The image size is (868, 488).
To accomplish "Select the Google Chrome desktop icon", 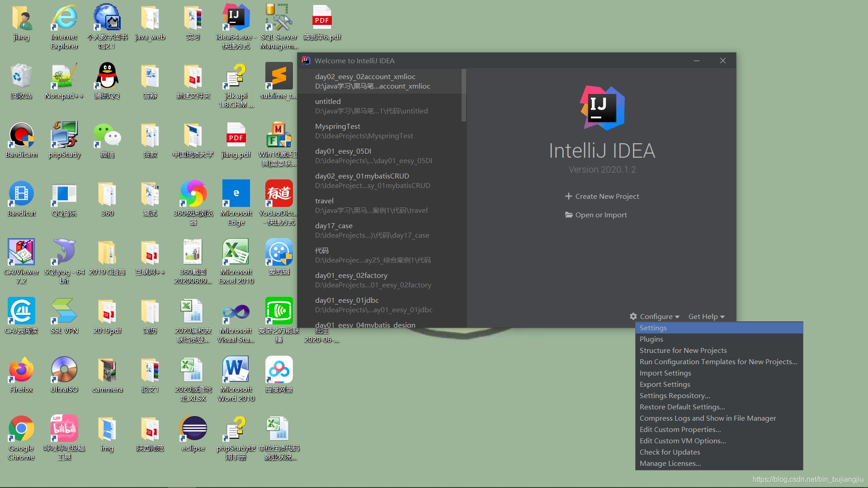I will pyautogui.click(x=21, y=438).
